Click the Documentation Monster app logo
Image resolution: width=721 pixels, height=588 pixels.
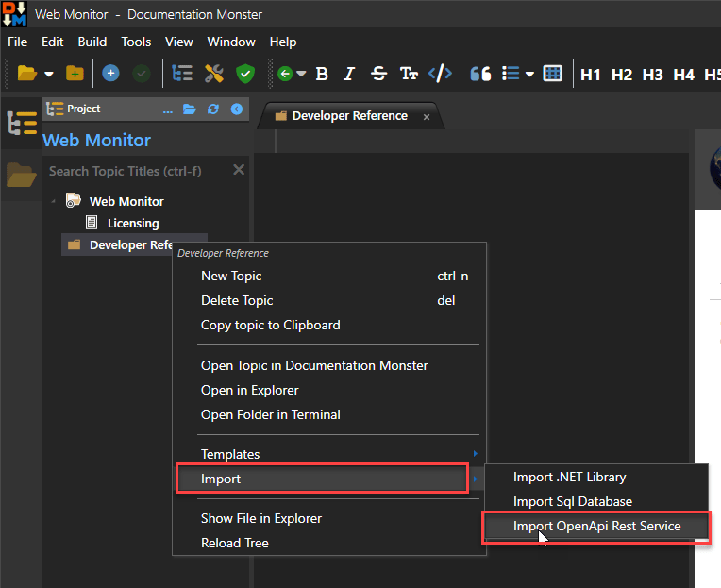coord(14,14)
